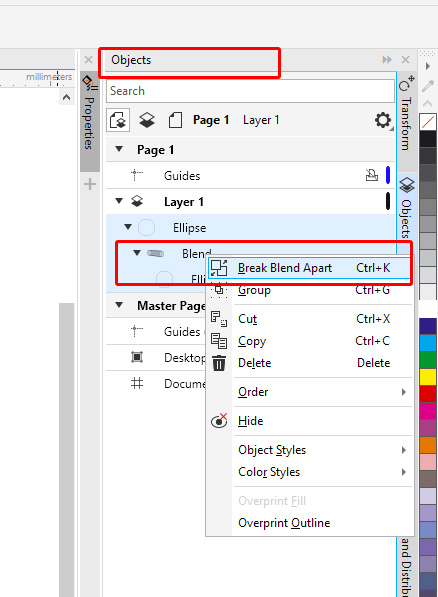This screenshot has width=438, height=597.
Task: Click the Search field in Objects docker
Action: coord(250,91)
